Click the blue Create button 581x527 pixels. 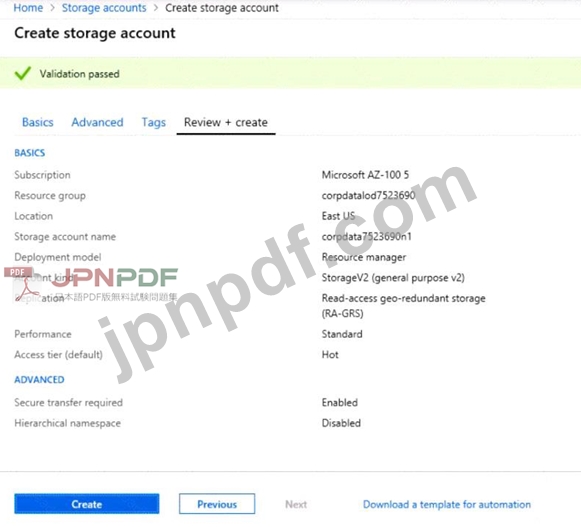(x=87, y=504)
